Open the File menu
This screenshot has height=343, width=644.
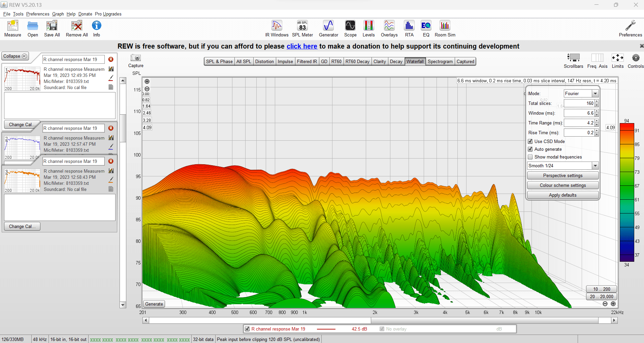(7, 14)
